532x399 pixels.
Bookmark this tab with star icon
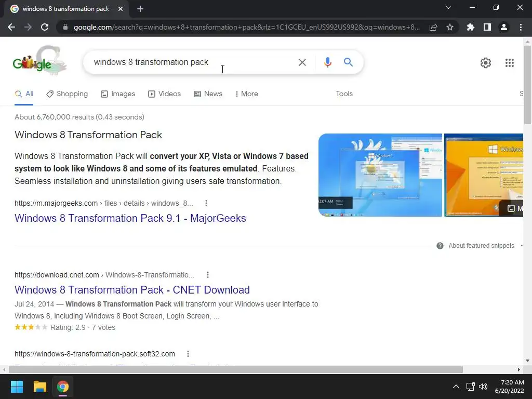tap(450, 27)
